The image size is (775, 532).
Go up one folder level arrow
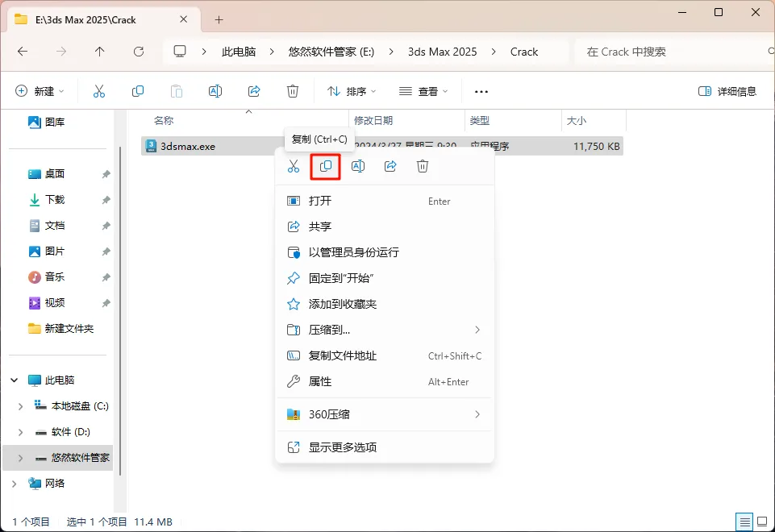(x=100, y=52)
